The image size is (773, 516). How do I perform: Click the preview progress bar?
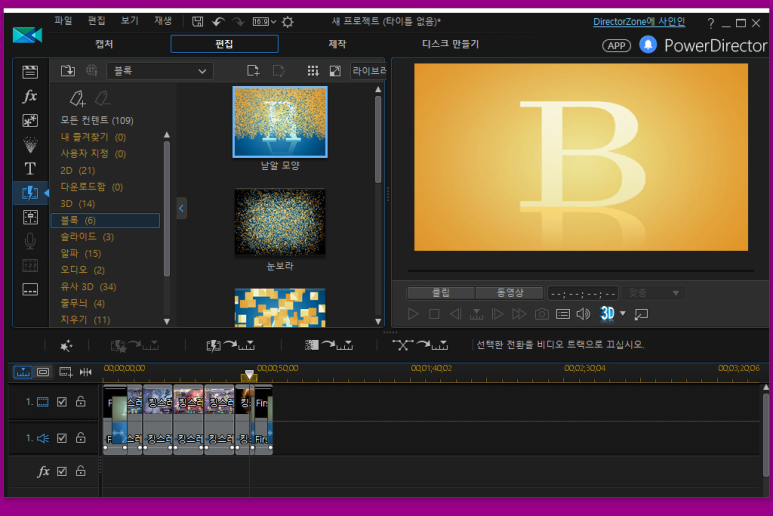pyautogui.click(x=581, y=271)
